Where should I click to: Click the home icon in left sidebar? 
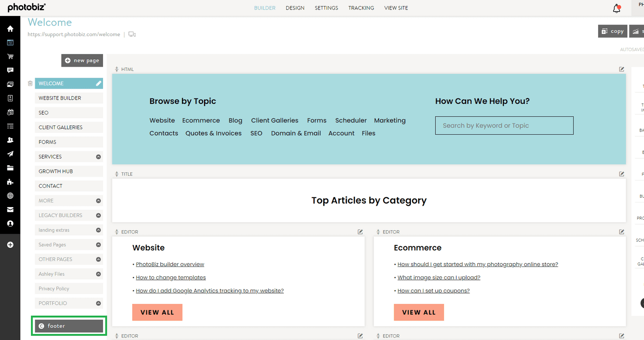[x=10, y=29]
